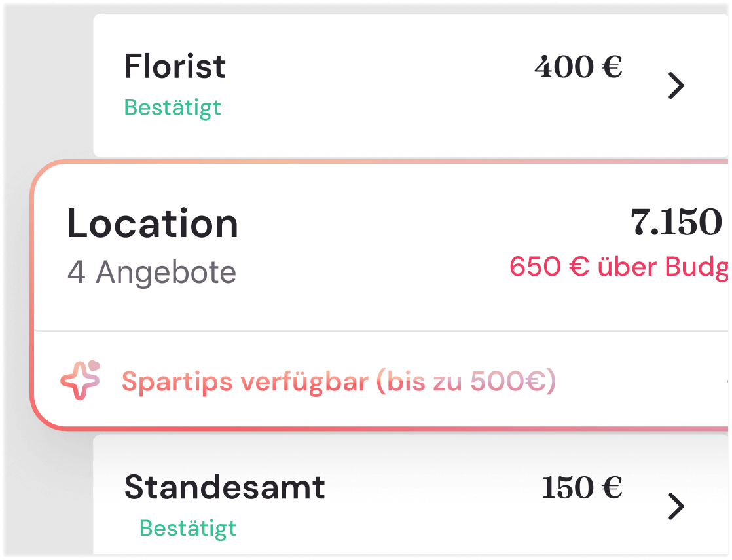Screen dimensions: 732x560
Task: Click the green Bestätigt status under Florist
Action: (x=173, y=107)
